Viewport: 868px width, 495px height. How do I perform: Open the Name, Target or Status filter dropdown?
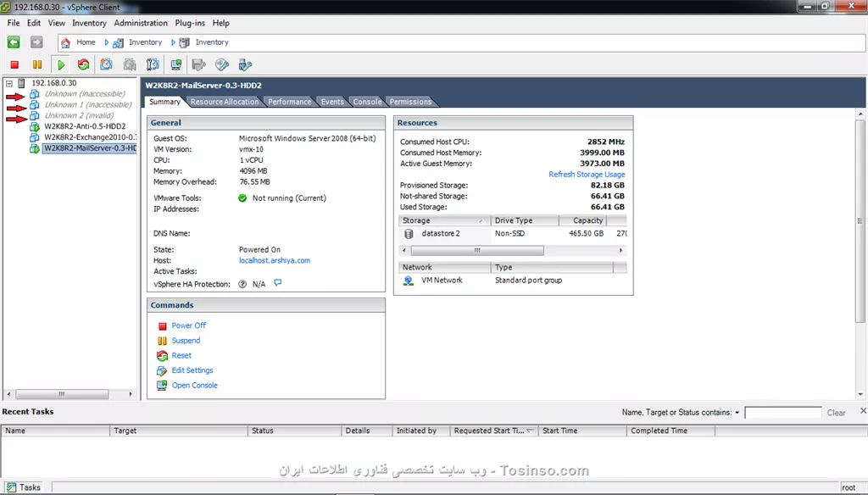tap(737, 413)
